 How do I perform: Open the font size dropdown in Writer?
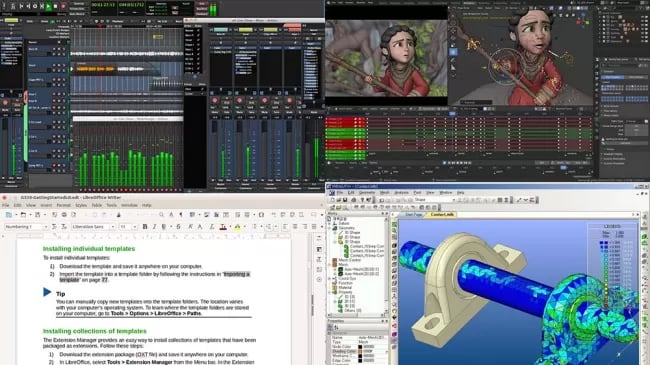click(128, 226)
